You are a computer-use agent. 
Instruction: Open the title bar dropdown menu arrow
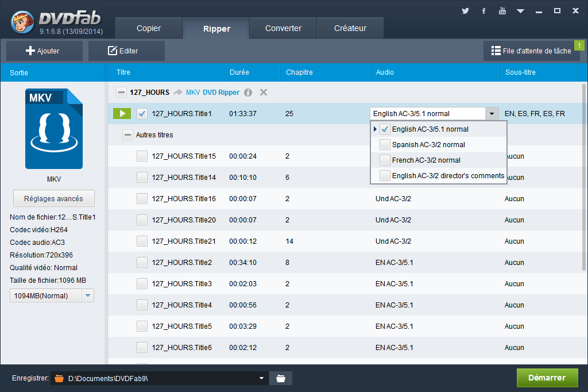click(x=520, y=11)
